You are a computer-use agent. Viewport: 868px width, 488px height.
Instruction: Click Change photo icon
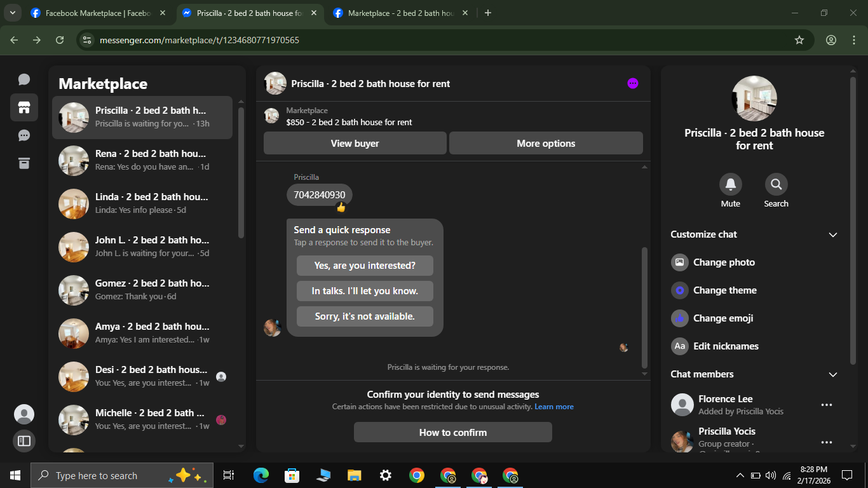(x=680, y=262)
